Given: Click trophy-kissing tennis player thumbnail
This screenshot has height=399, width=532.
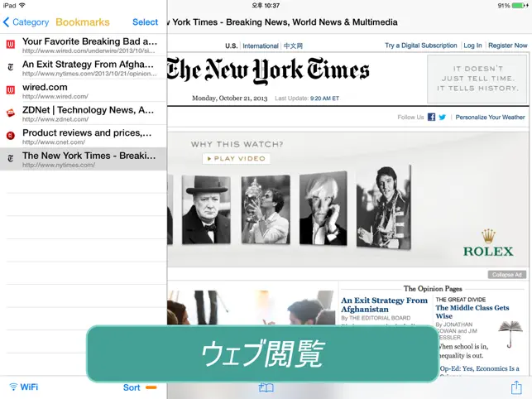Looking at the screenshot, I should pos(266,209).
